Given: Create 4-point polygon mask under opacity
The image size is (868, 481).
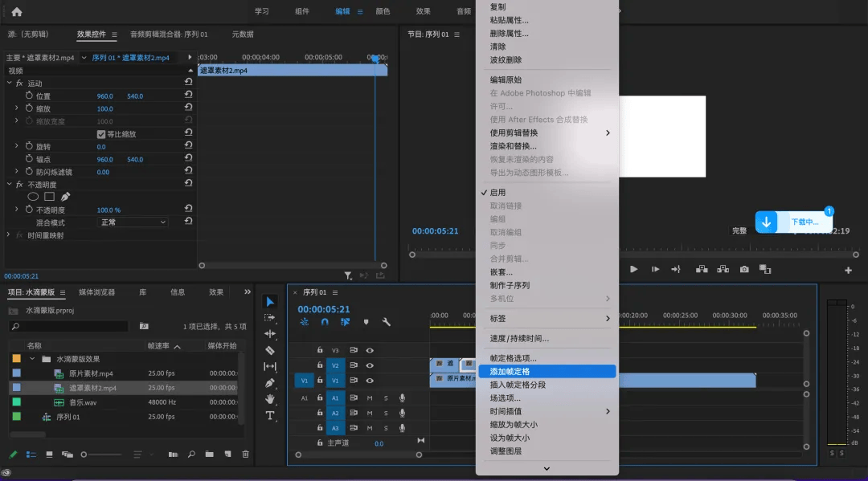Looking at the screenshot, I should coord(49,197).
